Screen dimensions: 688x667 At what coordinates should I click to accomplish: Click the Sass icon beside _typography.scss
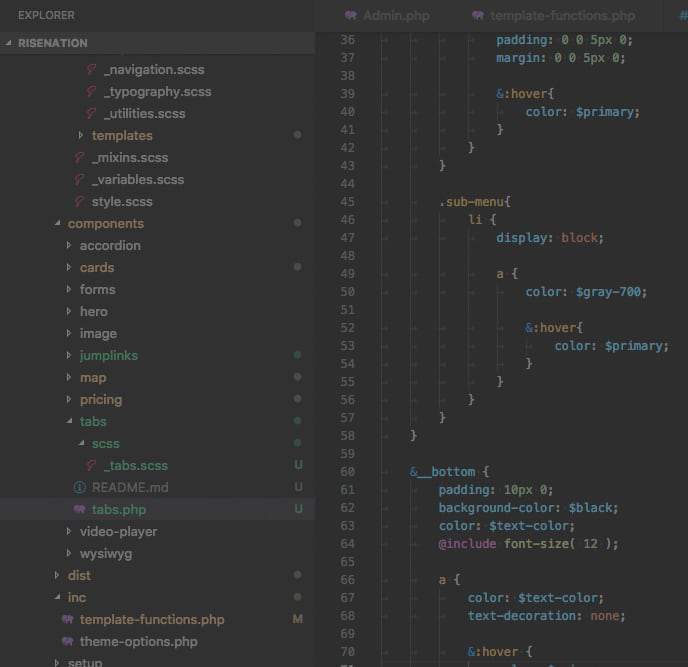[91, 91]
